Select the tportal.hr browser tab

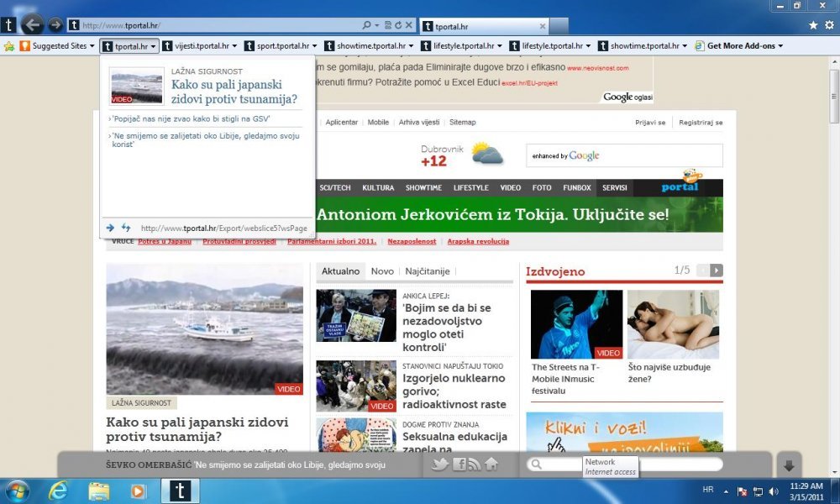coord(484,26)
